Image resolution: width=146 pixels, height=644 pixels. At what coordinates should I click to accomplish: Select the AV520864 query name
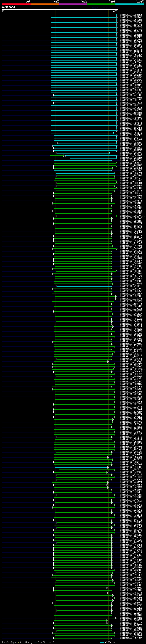click(x=8, y=8)
